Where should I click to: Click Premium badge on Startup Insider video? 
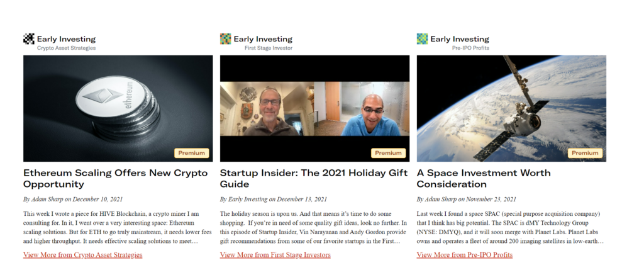click(x=388, y=153)
